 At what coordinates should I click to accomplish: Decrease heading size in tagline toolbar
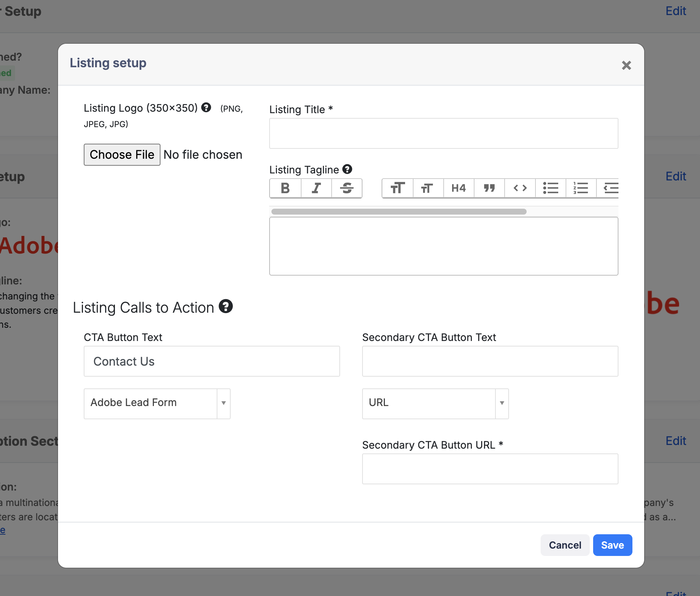tap(428, 188)
